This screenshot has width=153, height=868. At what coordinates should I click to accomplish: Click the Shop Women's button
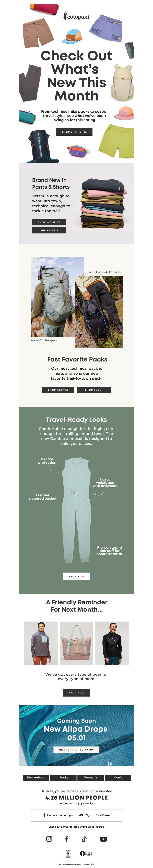pos(49,222)
